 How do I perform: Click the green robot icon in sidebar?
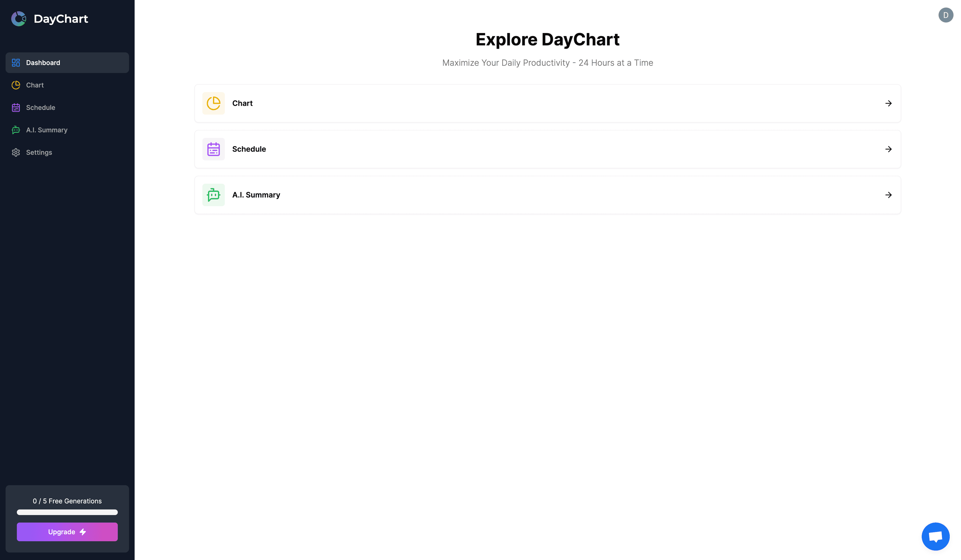[16, 130]
